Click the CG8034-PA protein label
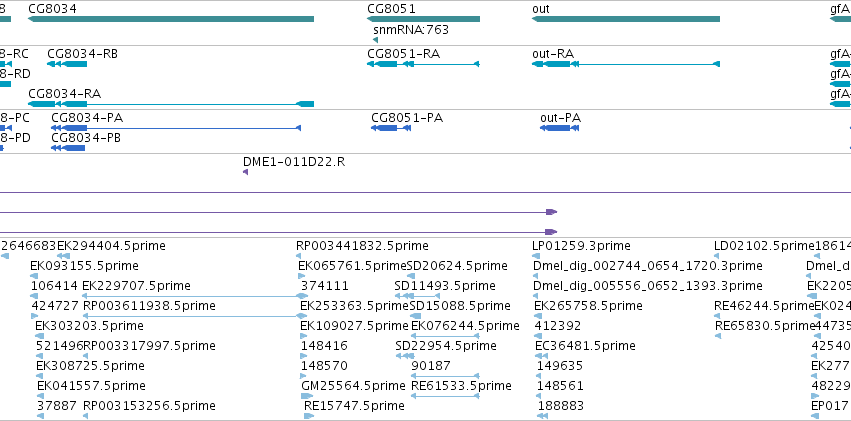851x421 pixels. pyautogui.click(x=87, y=118)
